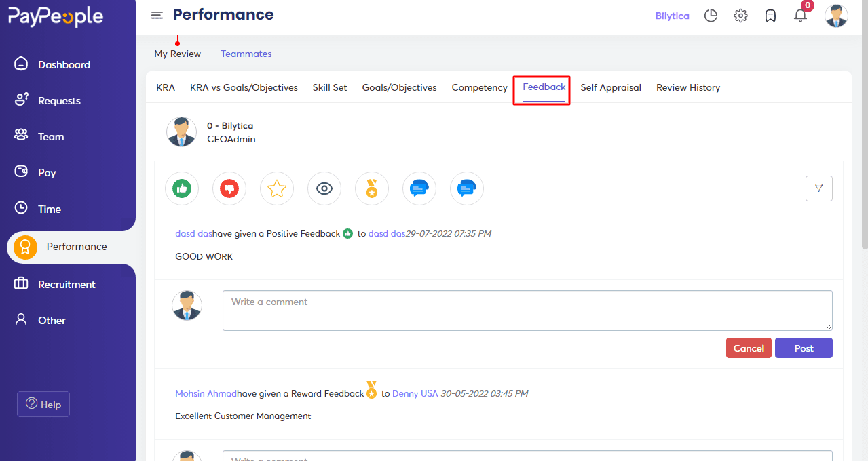The image size is (868, 461).
Task: Filter feedback by green thumbs-up positive icon
Action: point(182,188)
